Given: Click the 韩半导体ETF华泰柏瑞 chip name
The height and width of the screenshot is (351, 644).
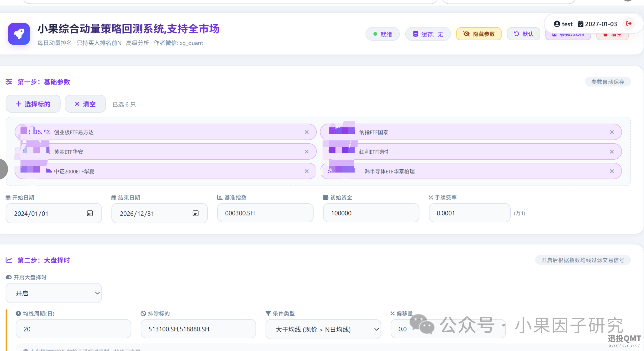Looking at the screenshot, I should click(x=390, y=172).
